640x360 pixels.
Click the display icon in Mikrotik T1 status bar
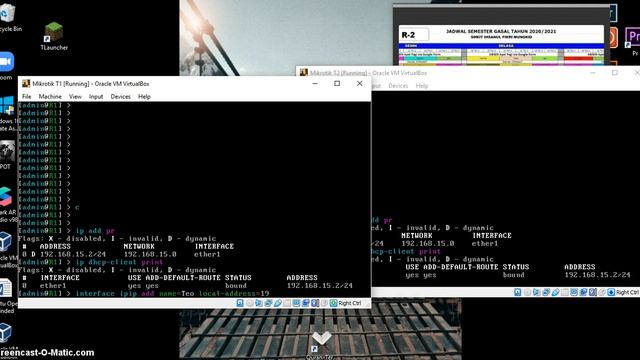[296, 303]
